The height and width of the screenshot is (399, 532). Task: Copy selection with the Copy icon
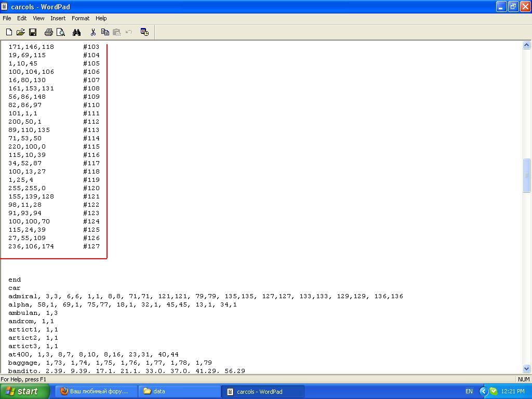tap(105, 32)
